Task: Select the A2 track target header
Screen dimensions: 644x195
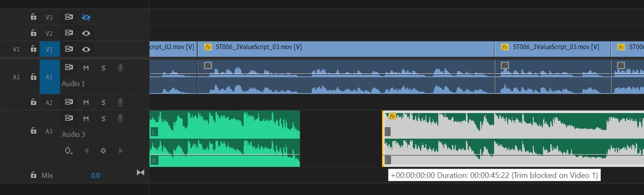Action: coord(49,102)
